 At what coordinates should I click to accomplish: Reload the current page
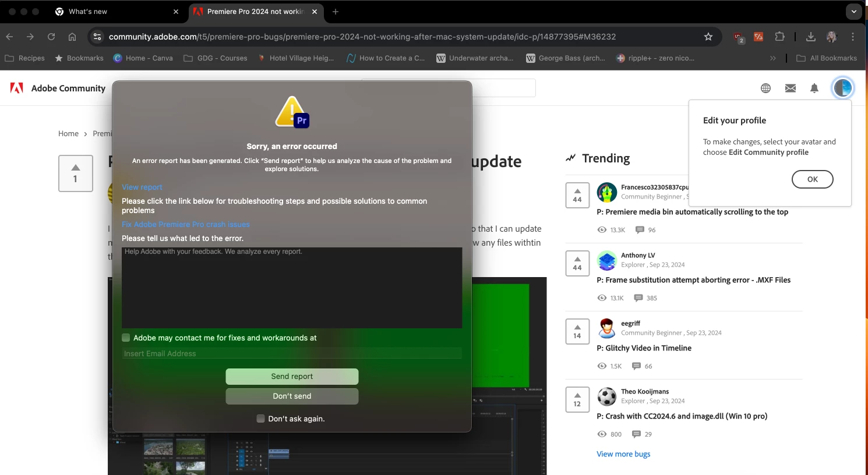tap(51, 37)
